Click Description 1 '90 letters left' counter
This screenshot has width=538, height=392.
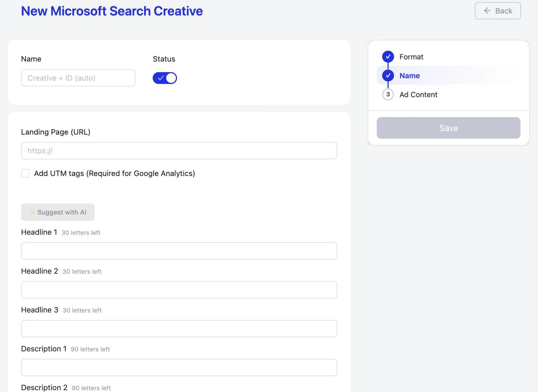coord(90,350)
